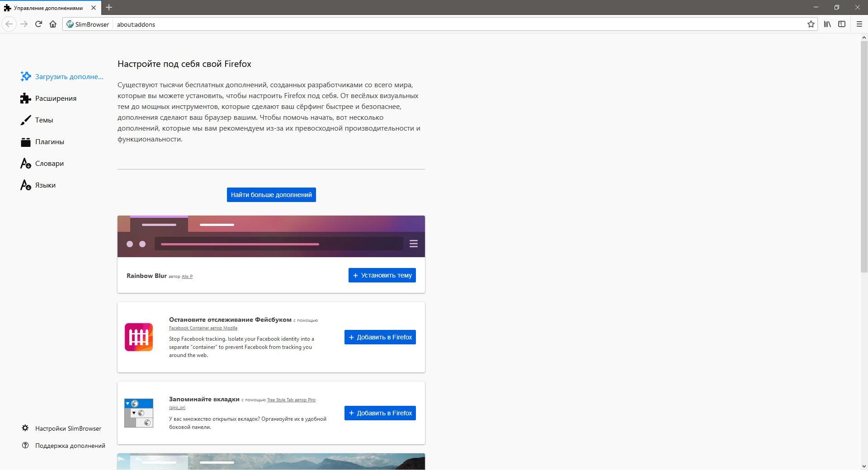Reload the current page
Image resolution: width=868 pixels, height=470 pixels.
point(38,24)
